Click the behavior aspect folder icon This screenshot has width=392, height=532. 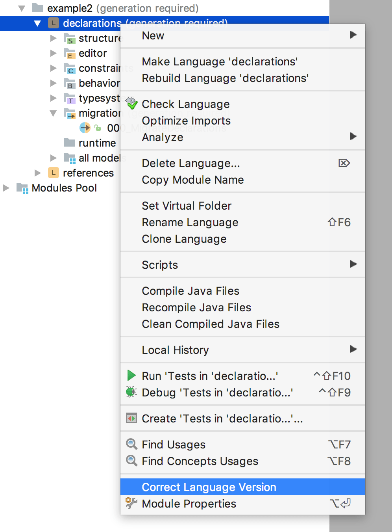click(x=69, y=84)
